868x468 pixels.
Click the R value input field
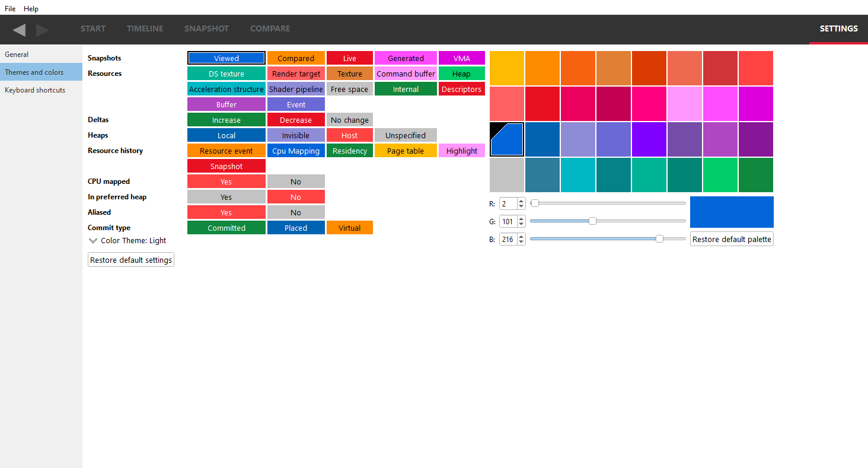pyautogui.click(x=508, y=203)
